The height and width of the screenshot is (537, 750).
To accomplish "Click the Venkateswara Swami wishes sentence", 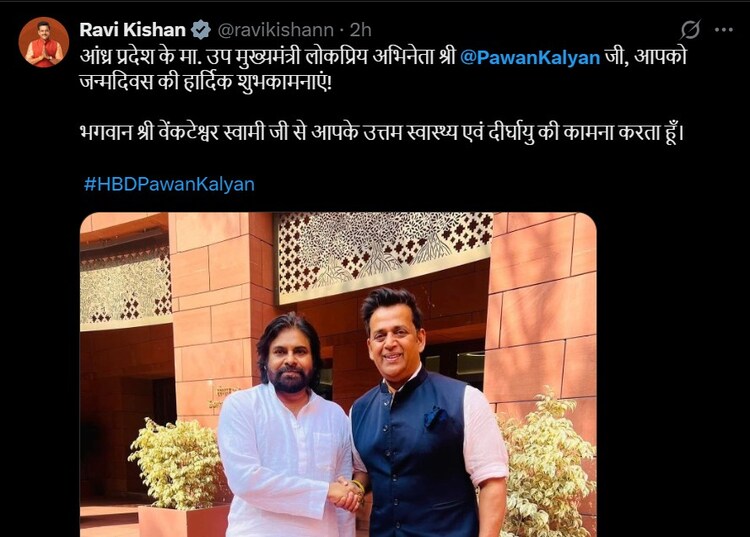I will [x=382, y=132].
